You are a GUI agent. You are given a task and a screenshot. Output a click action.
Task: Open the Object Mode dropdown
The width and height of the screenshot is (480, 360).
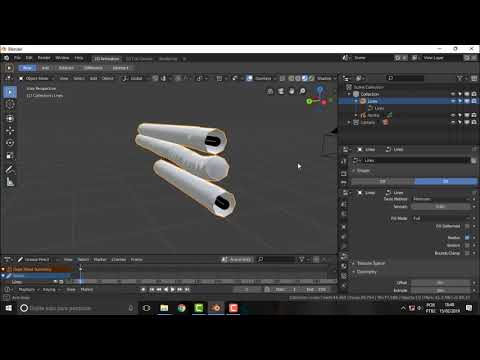coord(36,78)
